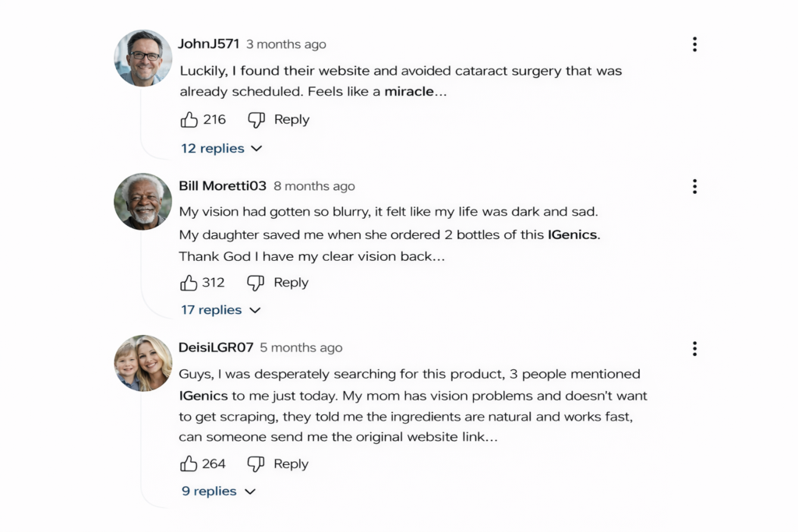Thumbs down Bill Moretti03's comment

pyautogui.click(x=256, y=283)
